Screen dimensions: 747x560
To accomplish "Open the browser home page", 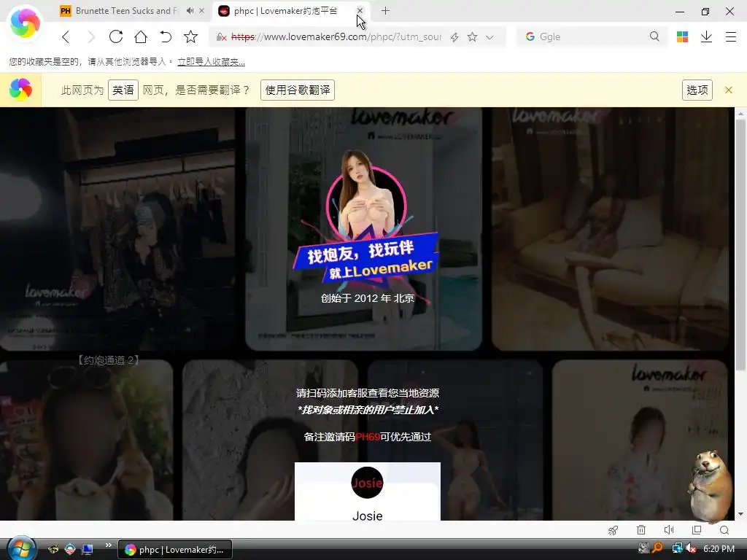I will (141, 36).
